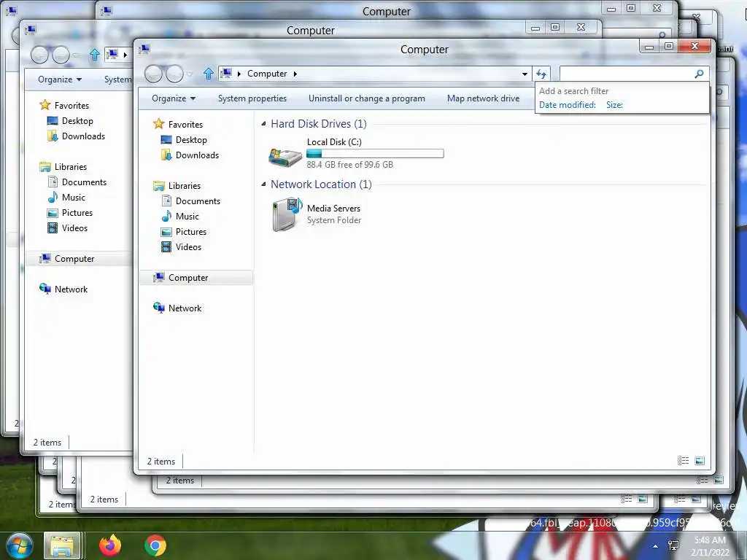Click the arrow after Computer in the address bar
The width and height of the screenshot is (747, 560).
[x=295, y=74]
